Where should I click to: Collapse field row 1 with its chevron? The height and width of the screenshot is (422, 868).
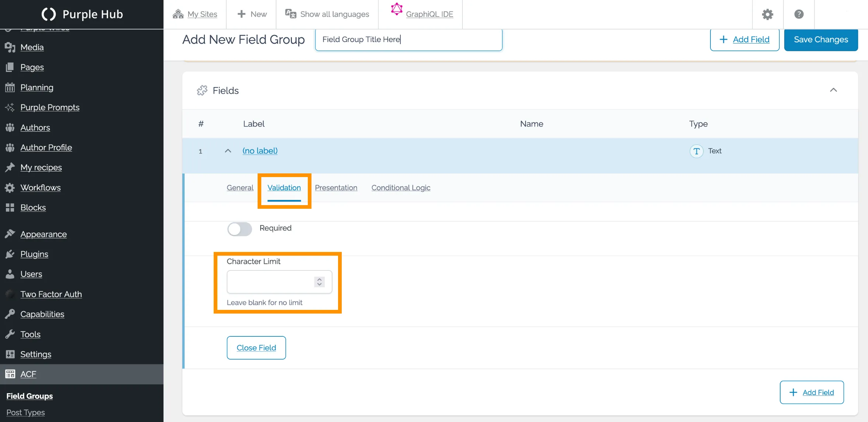tap(228, 151)
